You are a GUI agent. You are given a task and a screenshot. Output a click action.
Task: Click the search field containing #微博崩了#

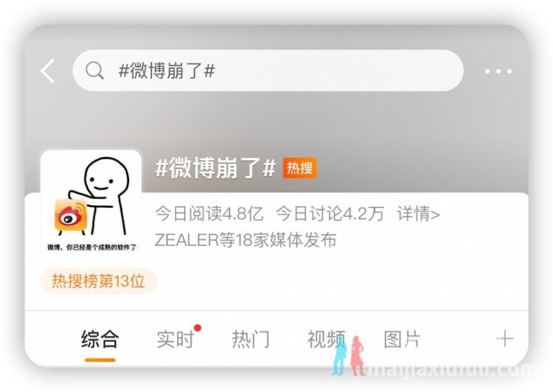click(x=268, y=71)
